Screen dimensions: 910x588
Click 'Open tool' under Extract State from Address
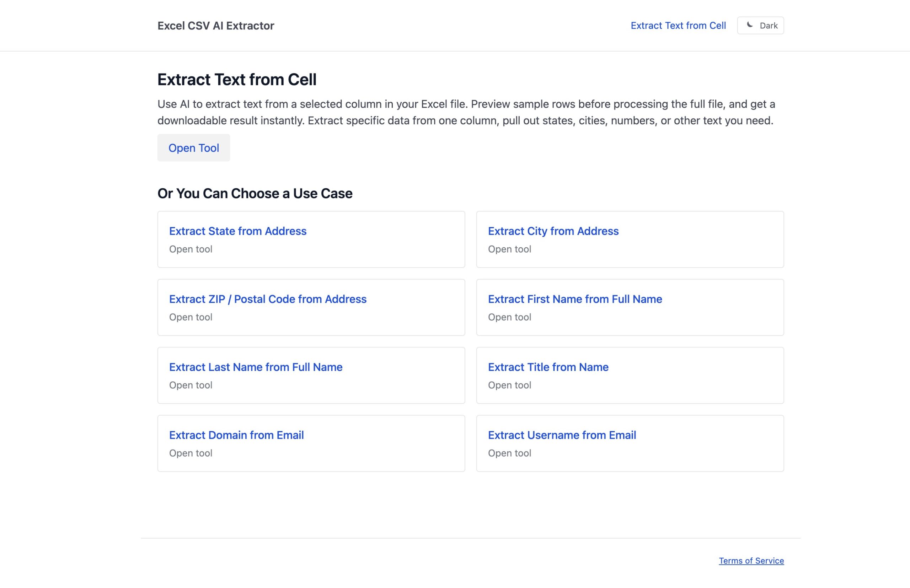click(x=191, y=249)
